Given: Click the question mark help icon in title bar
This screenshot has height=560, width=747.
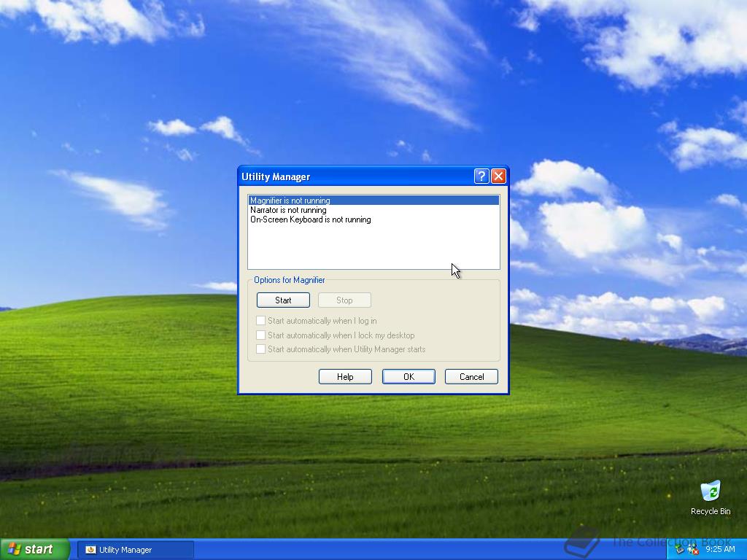Looking at the screenshot, I should (481, 176).
